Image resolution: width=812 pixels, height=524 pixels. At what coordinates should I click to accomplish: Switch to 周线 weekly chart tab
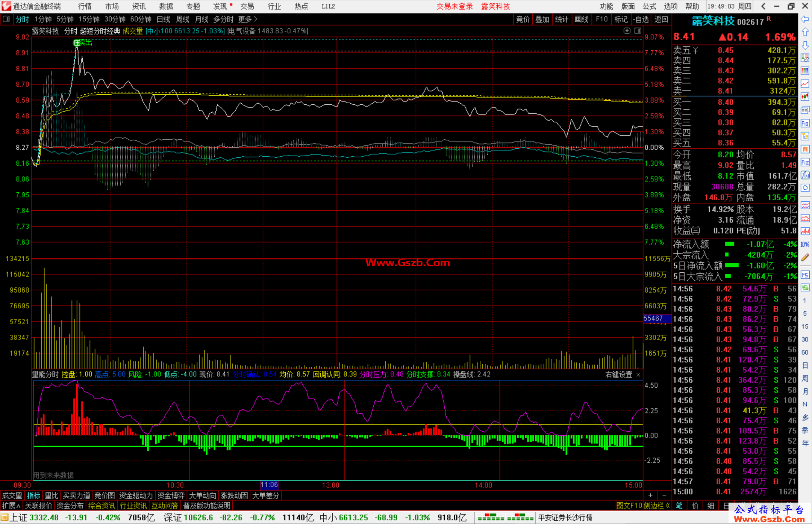[x=183, y=19]
